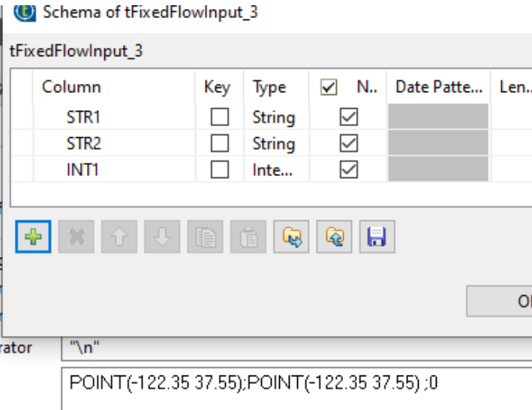Viewport: 532px width, 410px height.
Task: Click the save schema floppy disk icon
Action: click(376, 237)
